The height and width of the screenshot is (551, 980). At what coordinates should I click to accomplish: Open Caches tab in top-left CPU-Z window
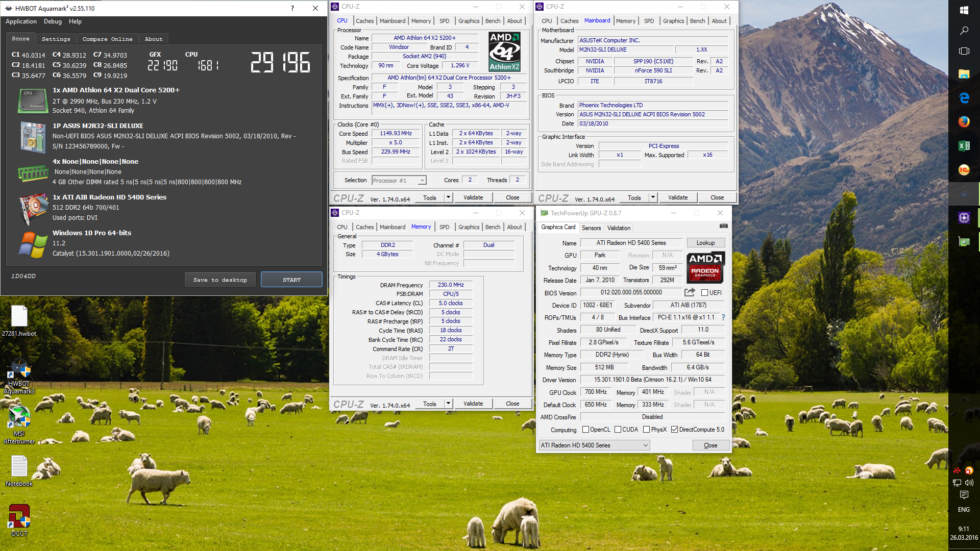364,21
